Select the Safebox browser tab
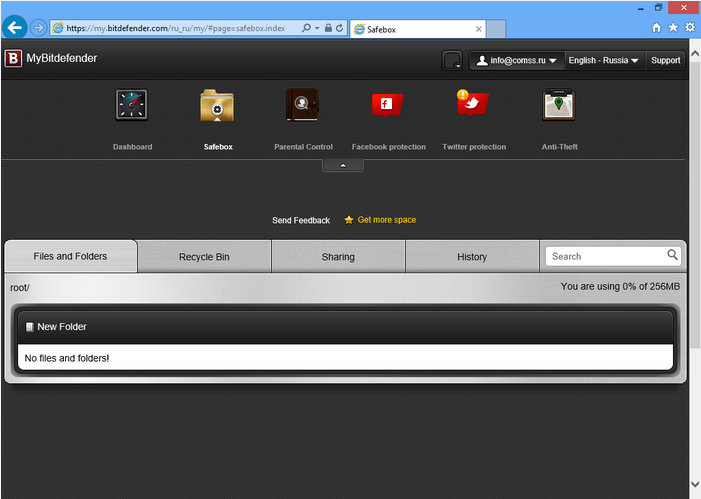The image size is (701, 499). 418,29
